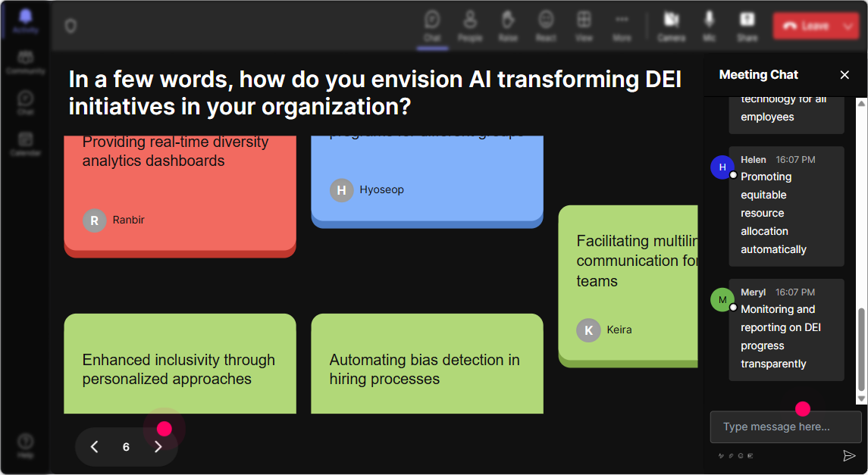Change the meeting View layout
868x475 pixels.
coord(584,26)
